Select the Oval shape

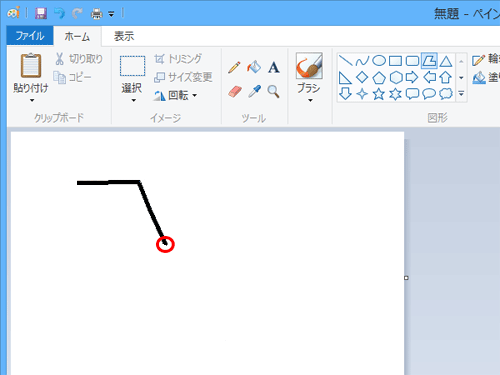click(379, 61)
